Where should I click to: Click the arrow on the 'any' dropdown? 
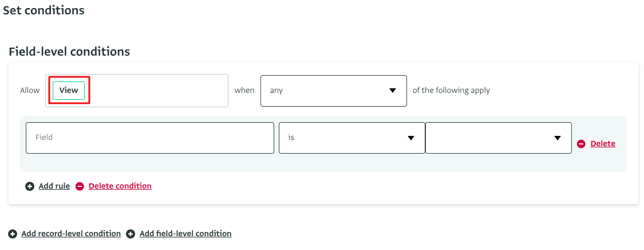393,91
